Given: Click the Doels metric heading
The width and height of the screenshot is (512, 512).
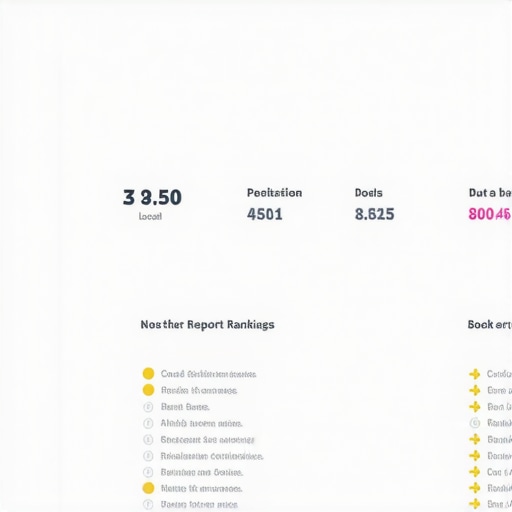Looking at the screenshot, I should pyautogui.click(x=369, y=193).
